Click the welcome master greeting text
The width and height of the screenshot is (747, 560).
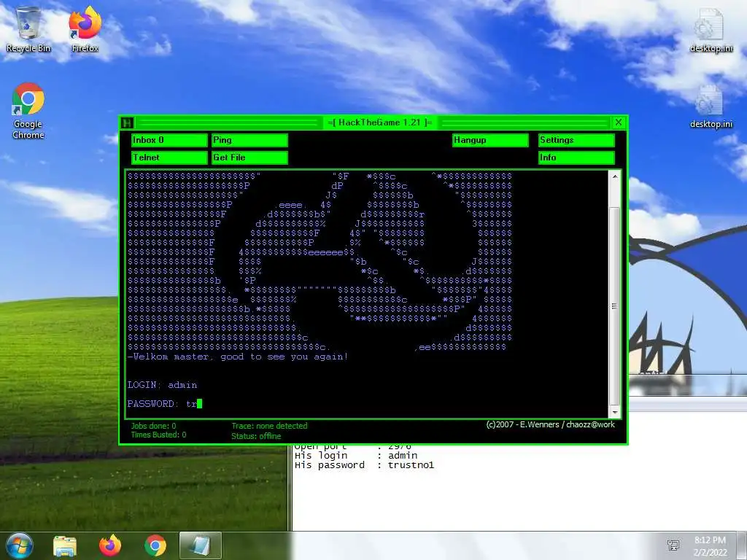[x=238, y=357]
